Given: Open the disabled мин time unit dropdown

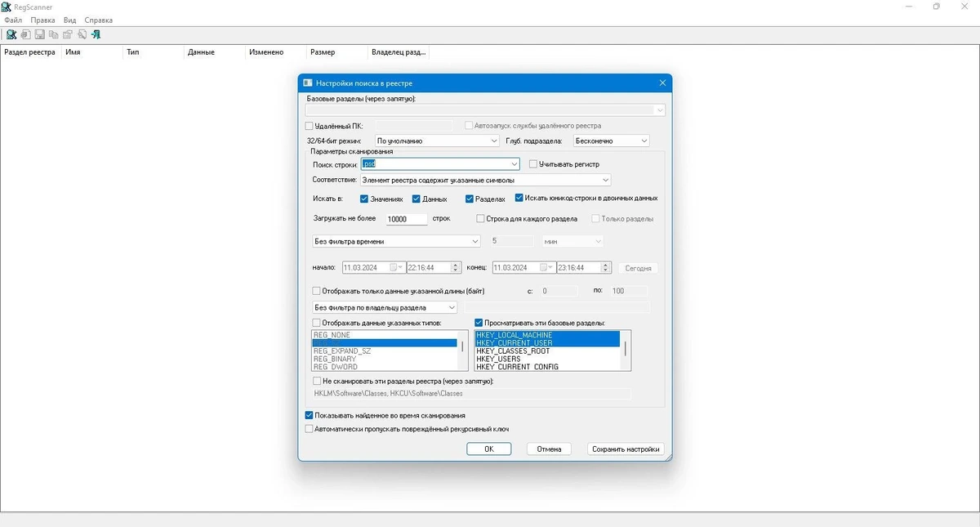Looking at the screenshot, I should pos(573,241).
